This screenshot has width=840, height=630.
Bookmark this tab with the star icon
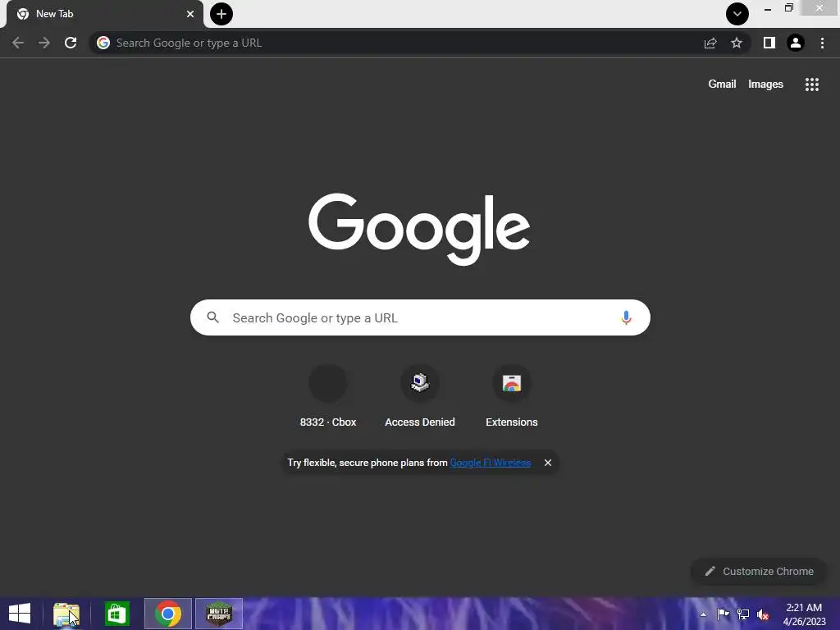coord(737,43)
